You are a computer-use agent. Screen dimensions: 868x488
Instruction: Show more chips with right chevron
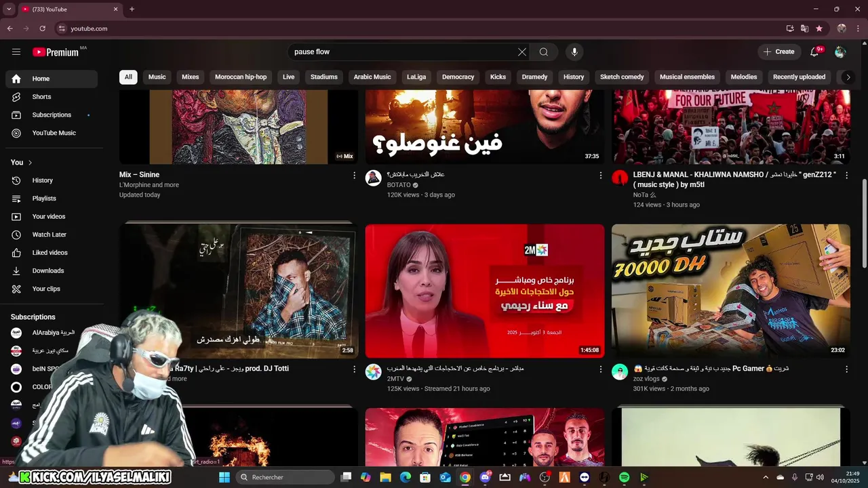[848, 77]
